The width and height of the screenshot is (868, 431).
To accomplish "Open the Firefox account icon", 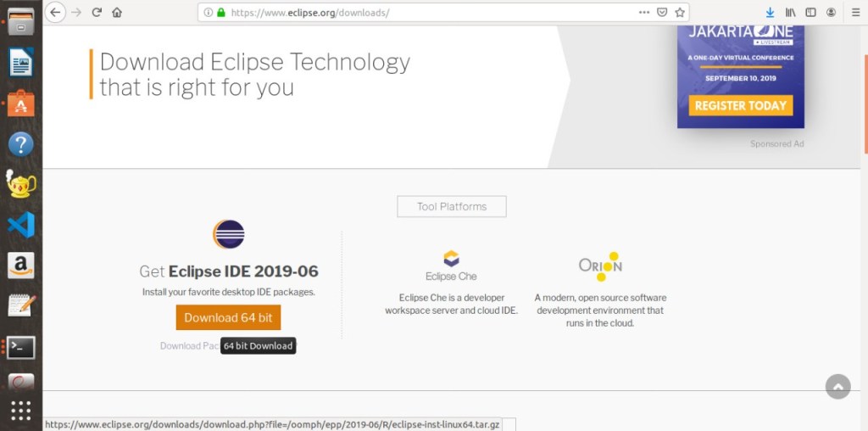I will coord(832,13).
